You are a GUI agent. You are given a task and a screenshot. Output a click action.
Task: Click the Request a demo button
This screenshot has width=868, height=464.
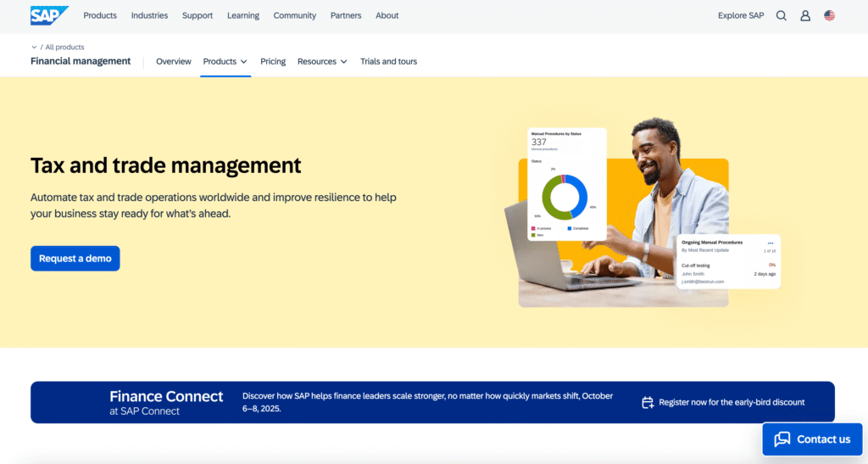click(x=75, y=259)
